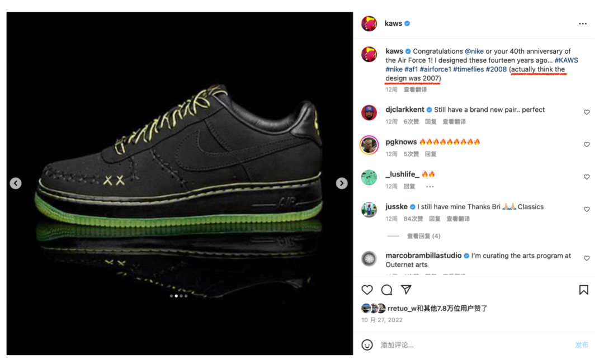Screen dimensions: 604x364
Task: Focus the add comment text field
Action: click(474, 345)
